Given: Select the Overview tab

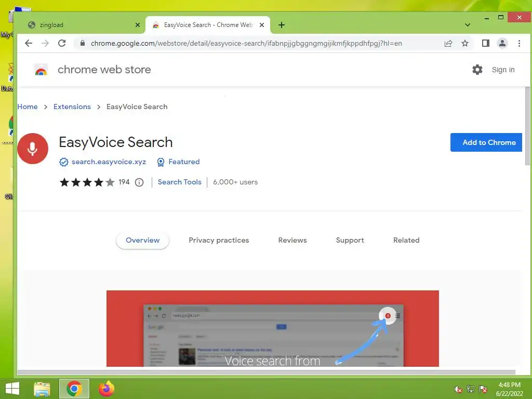Looking at the screenshot, I should [x=142, y=240].
